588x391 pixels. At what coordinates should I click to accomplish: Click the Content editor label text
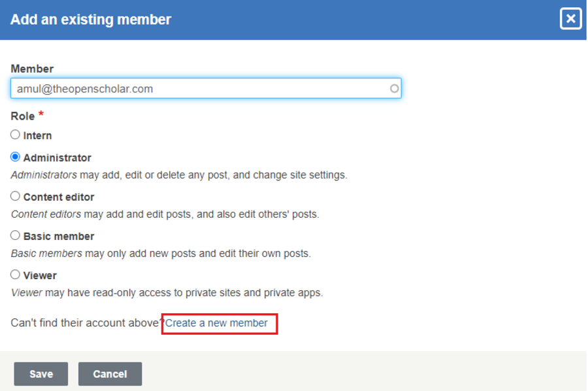(59, 197)
